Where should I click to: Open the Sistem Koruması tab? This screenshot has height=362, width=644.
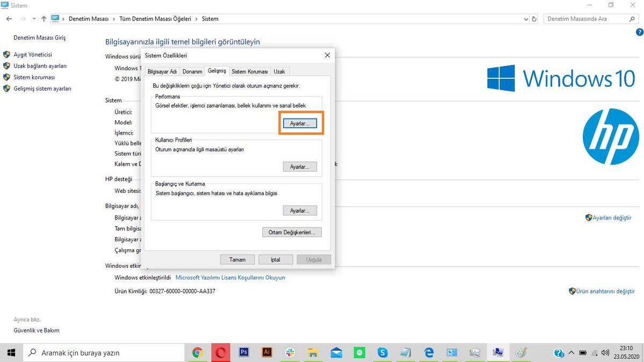[250, 71]
